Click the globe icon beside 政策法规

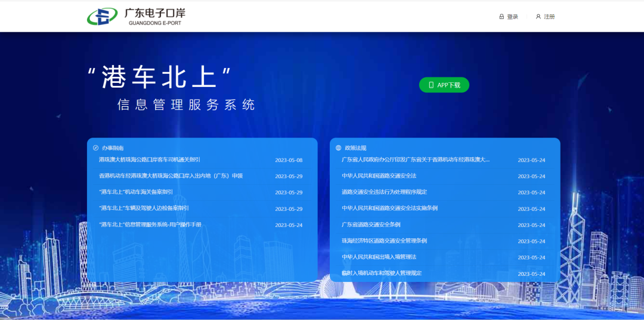click(339, 148)
